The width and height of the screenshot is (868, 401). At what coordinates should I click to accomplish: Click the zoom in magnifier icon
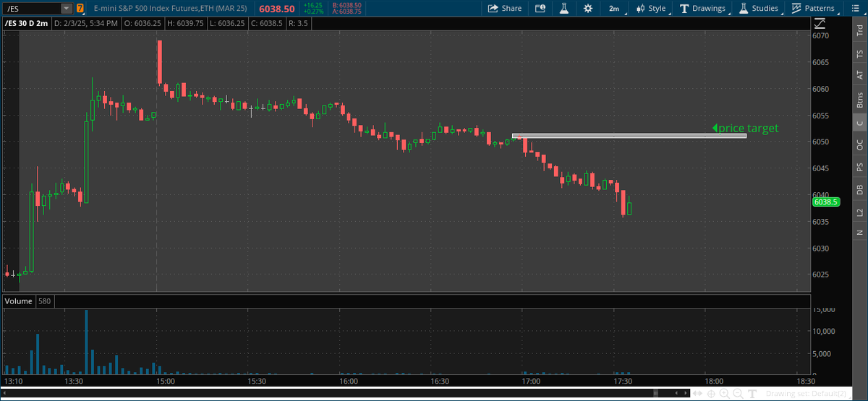point(724,394)
